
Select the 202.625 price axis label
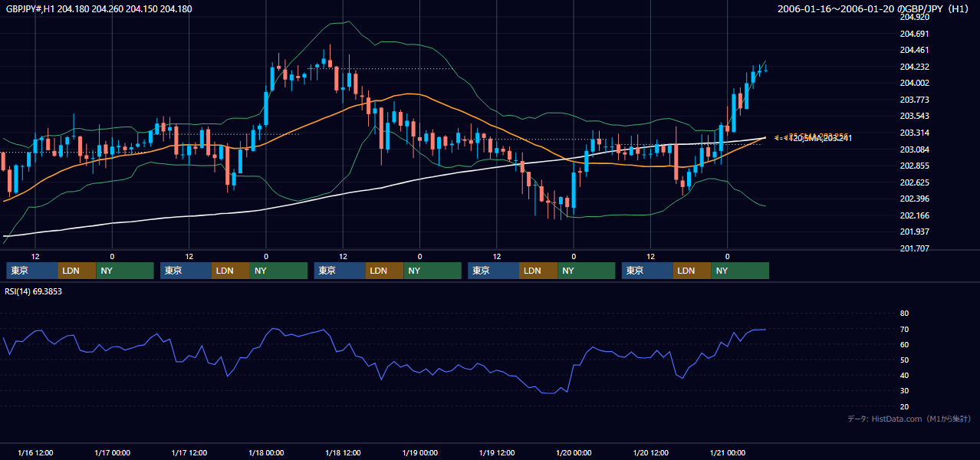[914, 182]
